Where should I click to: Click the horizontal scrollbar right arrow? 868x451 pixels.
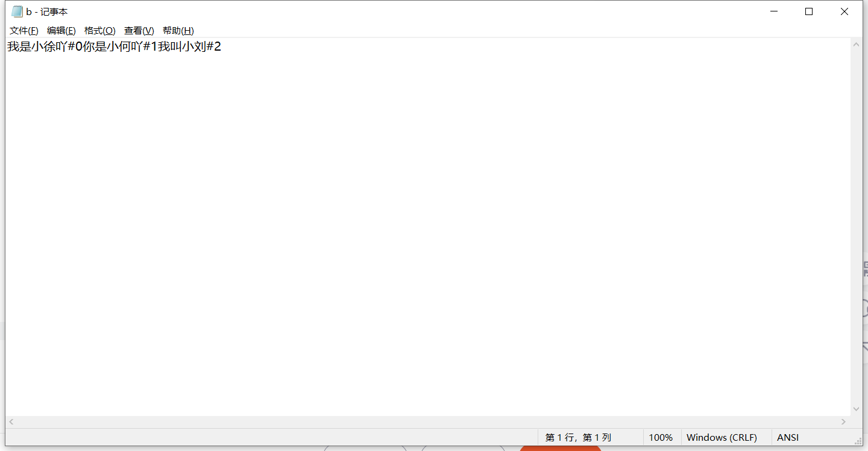point(844,422)
